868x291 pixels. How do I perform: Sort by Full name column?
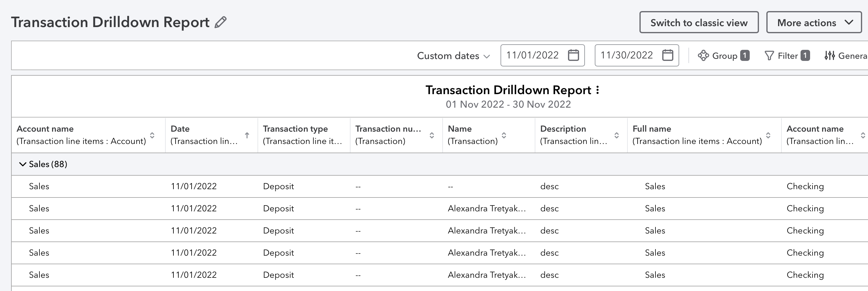click(x=768, y=135)
